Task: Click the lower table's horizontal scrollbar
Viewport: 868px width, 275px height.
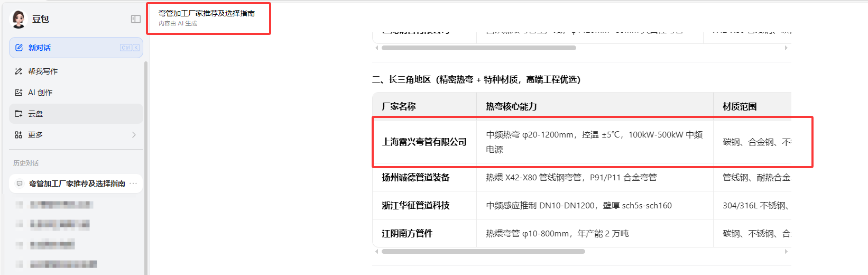Action: click(x=483, y=252)
